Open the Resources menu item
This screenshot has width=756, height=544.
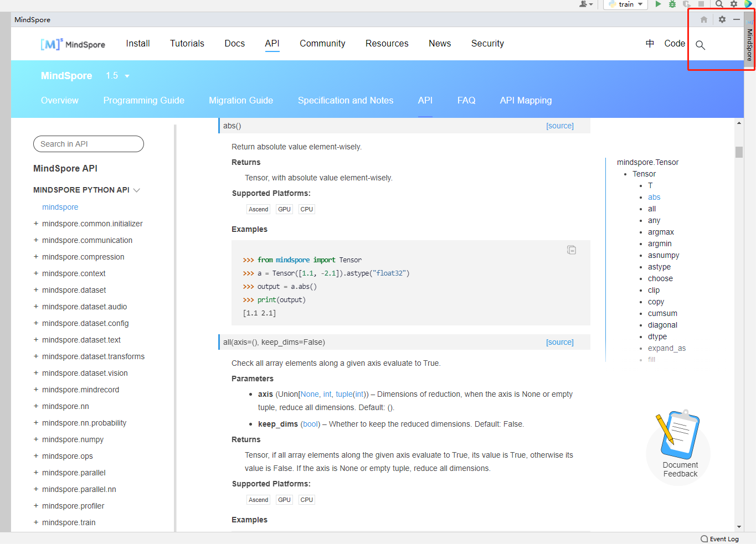click(387, 43)
